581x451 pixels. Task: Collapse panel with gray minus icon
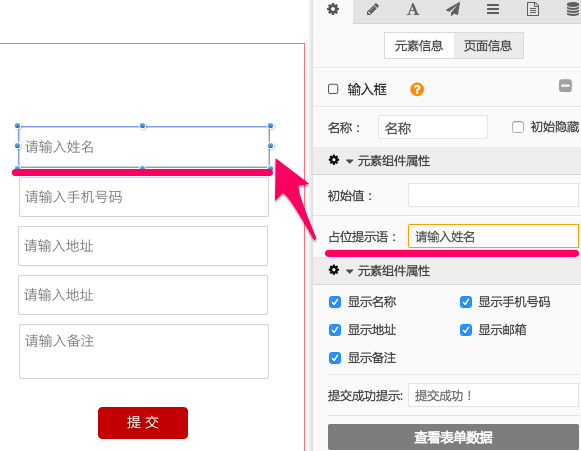click(565, 86)
